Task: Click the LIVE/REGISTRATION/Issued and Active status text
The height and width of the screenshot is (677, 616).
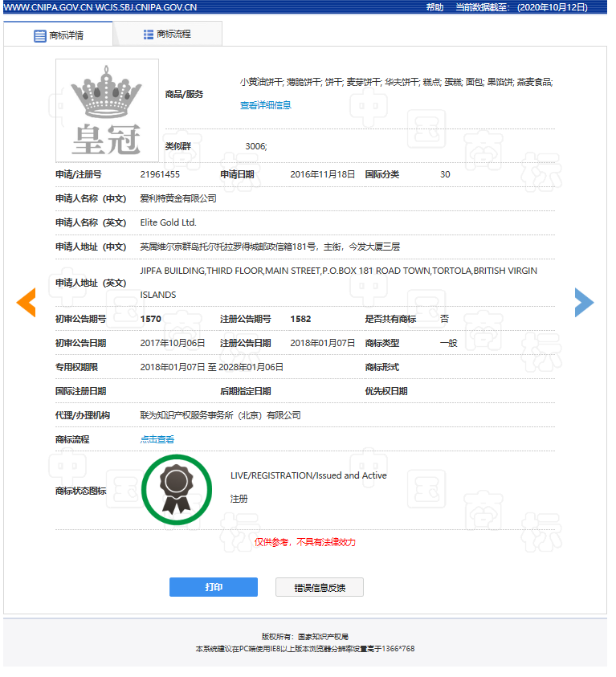Action: click(x=308, y=475)
